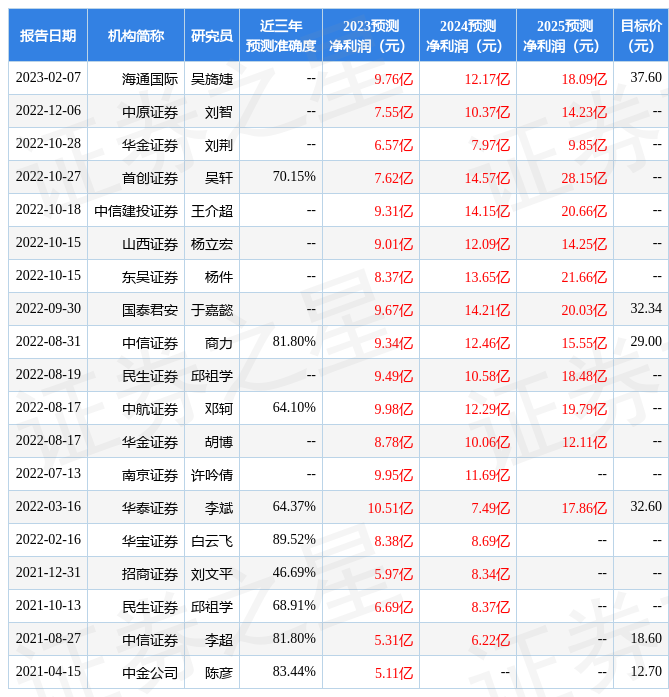The image size is (669, 697).
Task: Select researcher 胡博
Action: [x=219, y=442]
